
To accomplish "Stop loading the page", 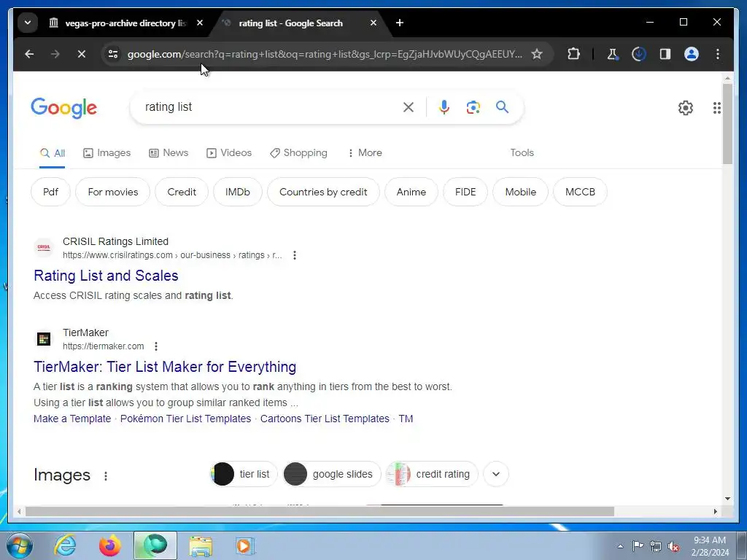I will 82,54.
